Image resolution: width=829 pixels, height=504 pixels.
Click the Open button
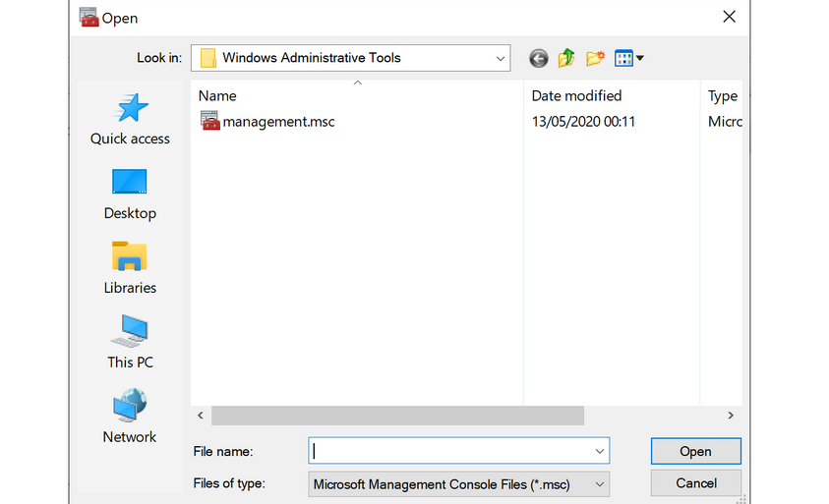(696, 451)
